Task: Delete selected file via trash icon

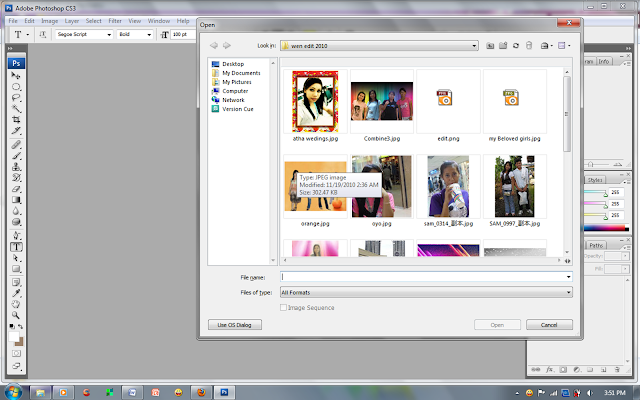Action: (529, 46)
